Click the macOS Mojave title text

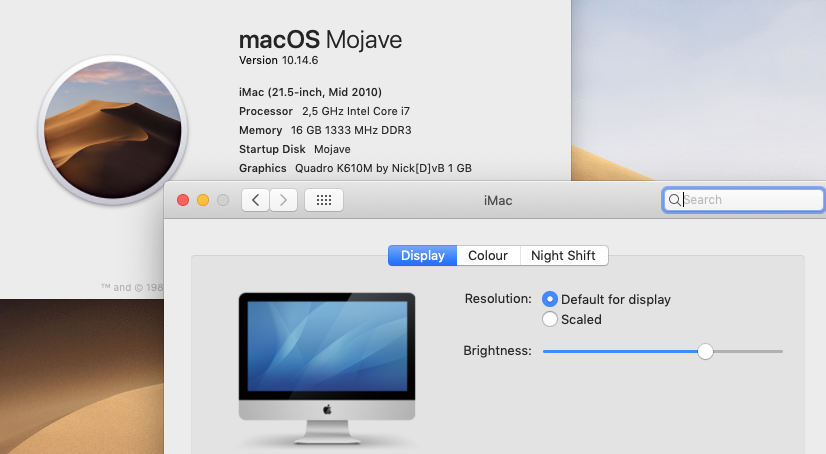coord(320,40)
